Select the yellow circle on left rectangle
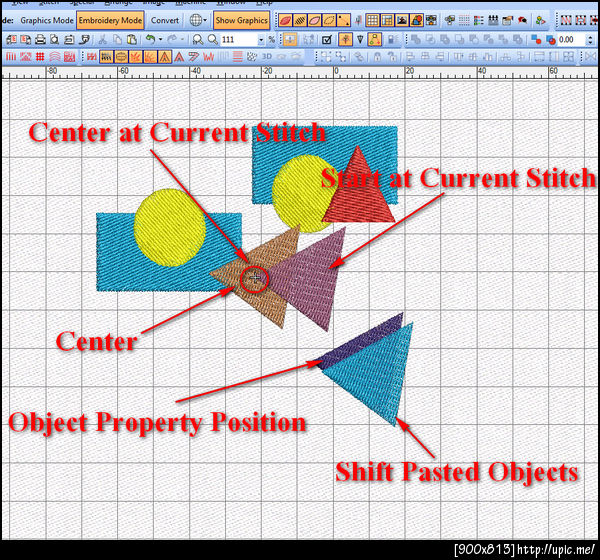Viewport: 600px width, 560px height. (x=170, y=227)
